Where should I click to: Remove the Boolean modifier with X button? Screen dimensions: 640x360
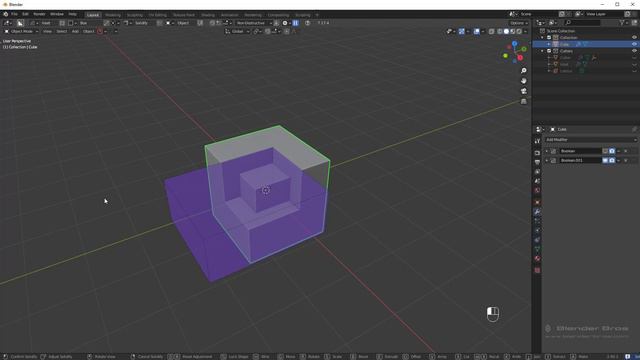625,151
